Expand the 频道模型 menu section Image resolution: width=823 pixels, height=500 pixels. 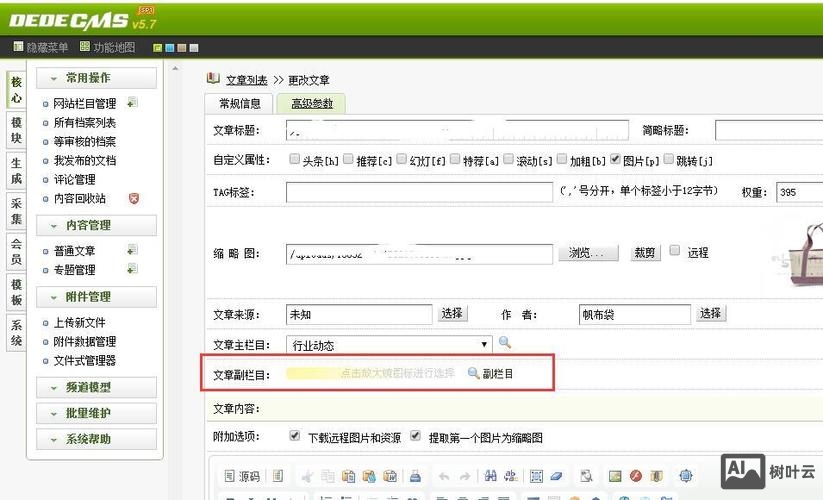(96, 387)
